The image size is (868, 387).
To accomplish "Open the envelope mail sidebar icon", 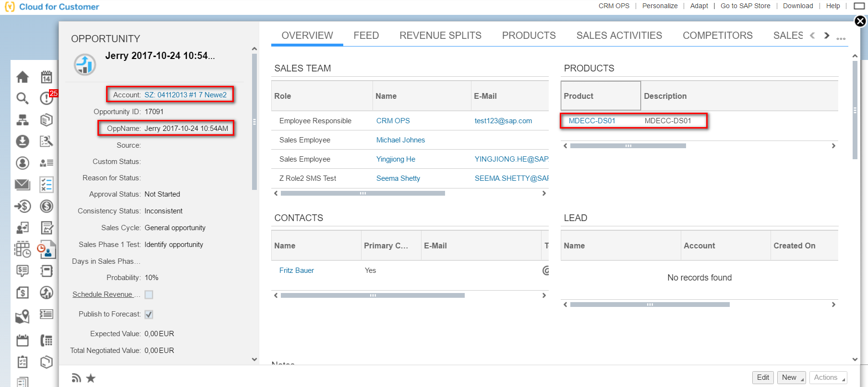I will pos(23,185).
